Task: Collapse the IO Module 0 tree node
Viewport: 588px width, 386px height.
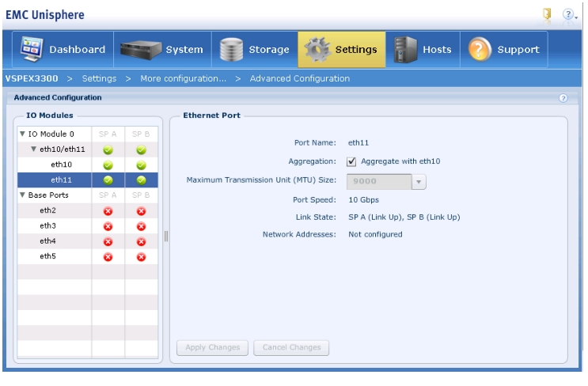Action: tap(22, 134)
